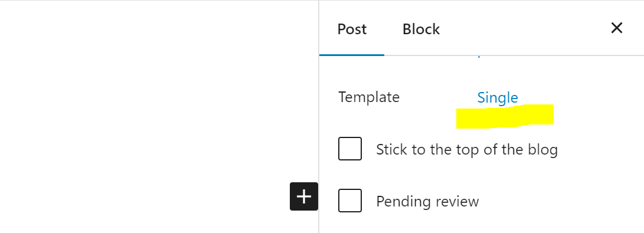Click the partially hidden blue link above Template
The height and width of the screenshot is (233, 644).
(479, 57)
